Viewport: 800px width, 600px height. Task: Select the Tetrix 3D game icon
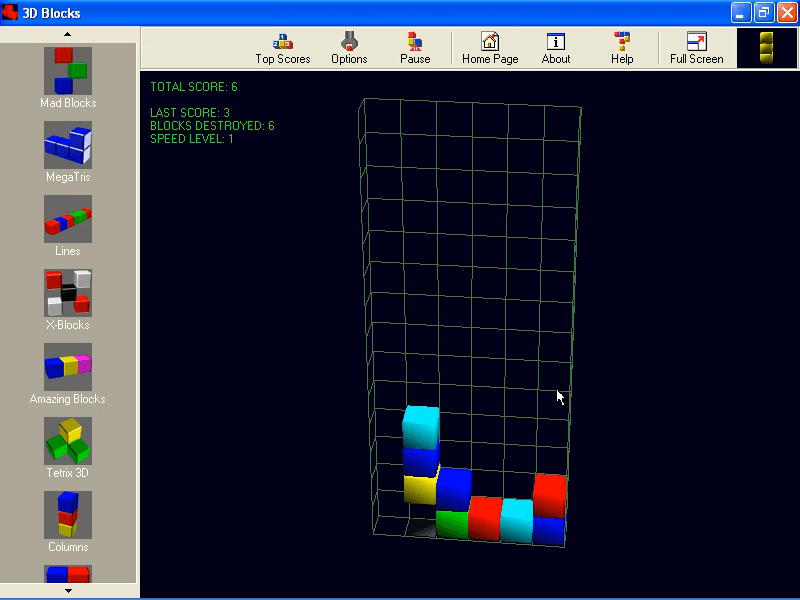68,441
